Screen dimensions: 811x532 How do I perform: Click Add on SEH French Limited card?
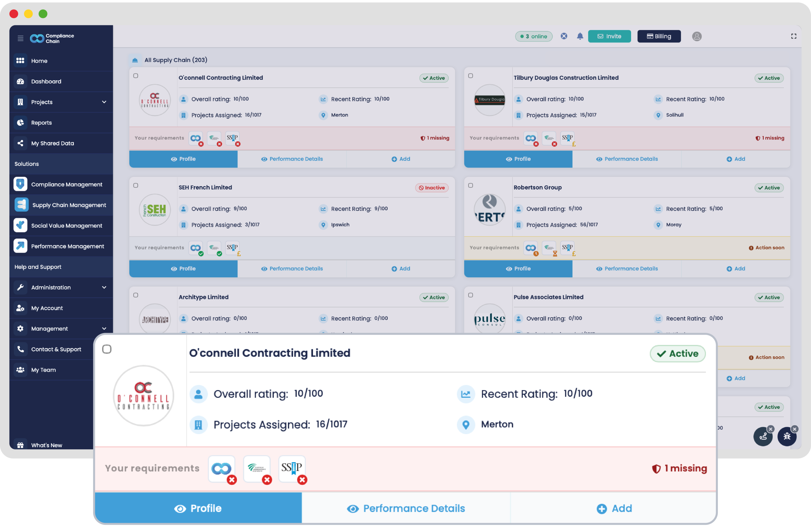pos(401,269)
